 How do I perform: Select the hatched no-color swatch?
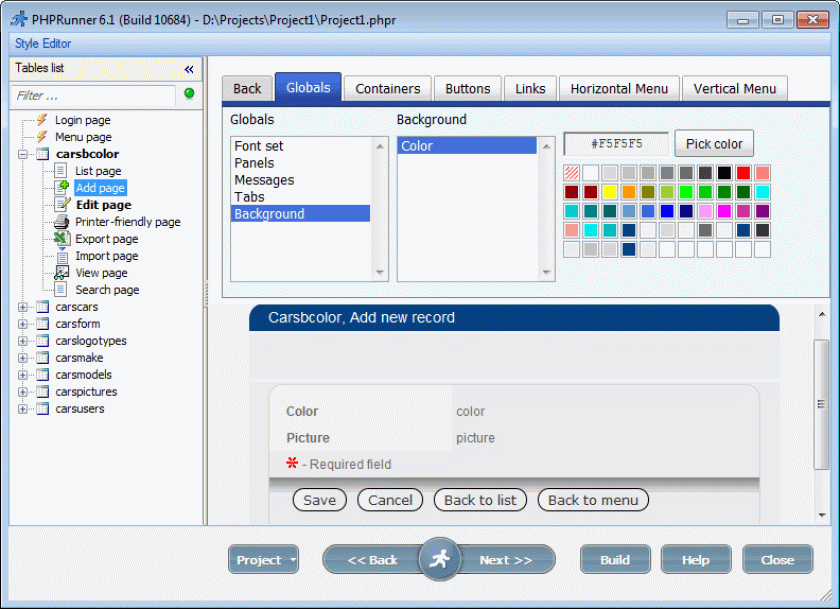point(572,172)
